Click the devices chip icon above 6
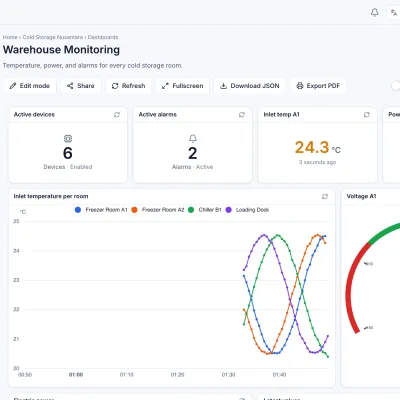The width and height of the screenshot is (400, 400). click(68, 138)
